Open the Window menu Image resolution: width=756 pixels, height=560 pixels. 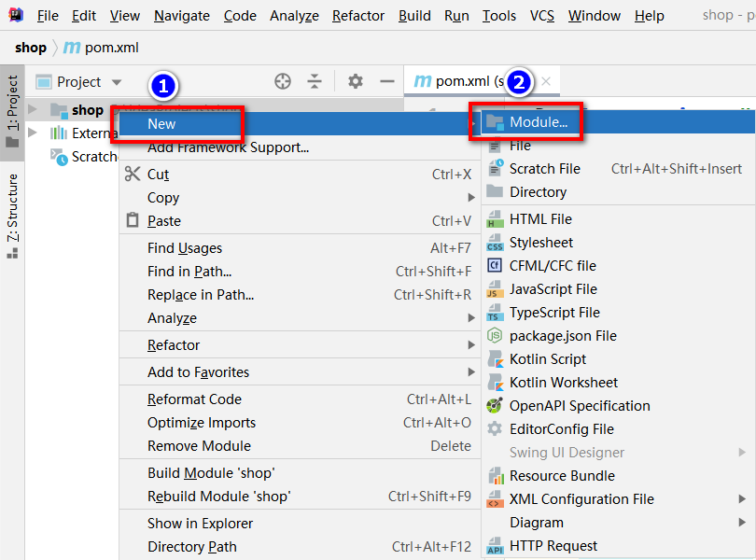pos(594,16)
